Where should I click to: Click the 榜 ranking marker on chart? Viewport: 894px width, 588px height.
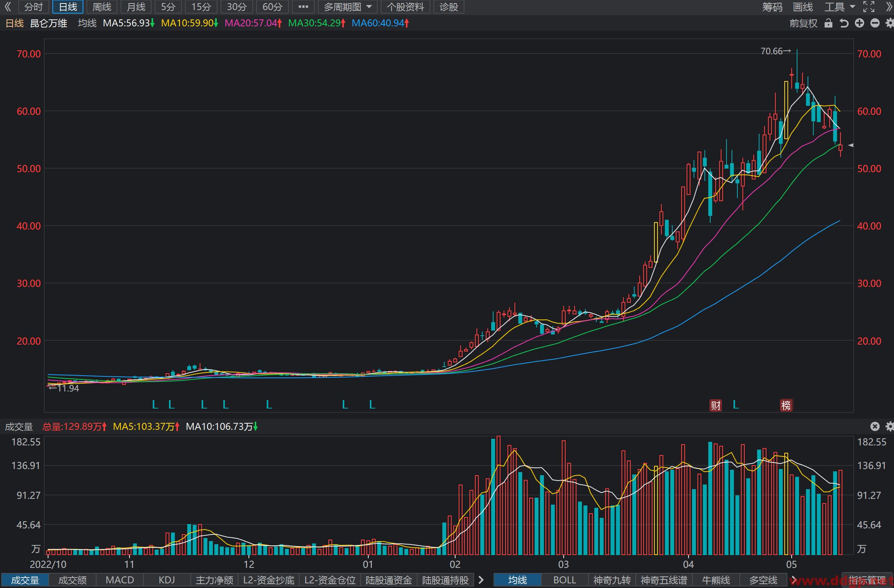pyautogui.click(x=786, y=405)
